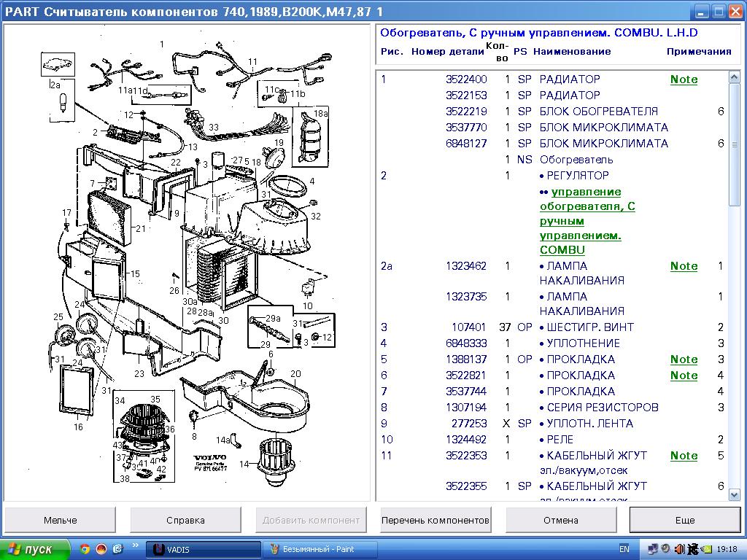Open Chrome from the quick launch bar
This screenshot has height=560, width=747.
[85, 549]
